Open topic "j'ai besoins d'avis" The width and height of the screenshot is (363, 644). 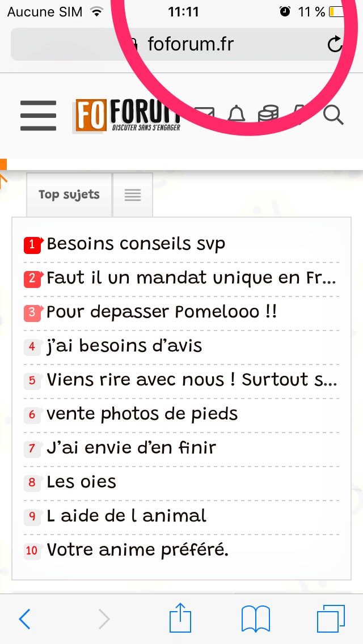coord(124,346)
